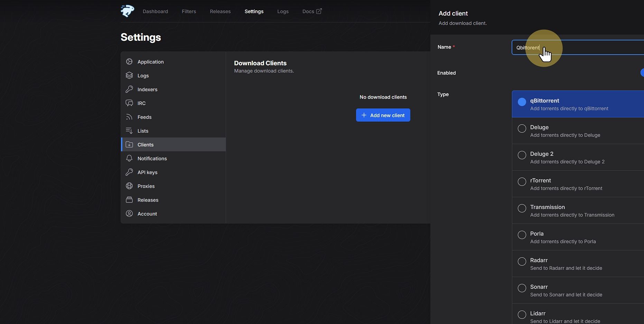This screenshot has width=644, height=324.
Task: Select the Lidarr radio option
Action: point(522,314)
